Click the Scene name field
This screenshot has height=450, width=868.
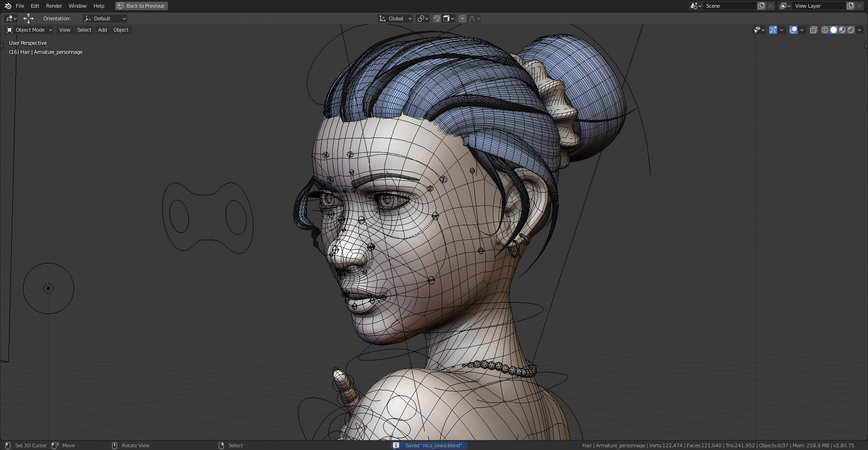click(x=730, y=6)
